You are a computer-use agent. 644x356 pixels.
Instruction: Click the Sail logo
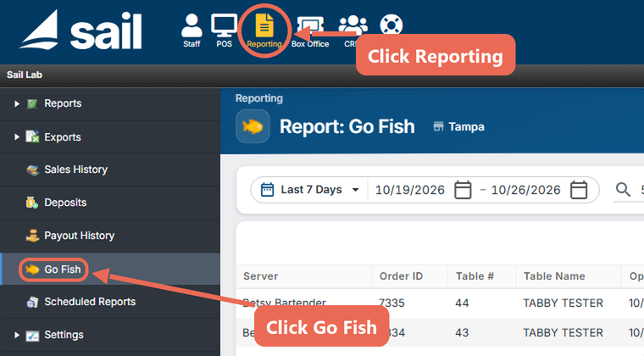pos(80,30)
